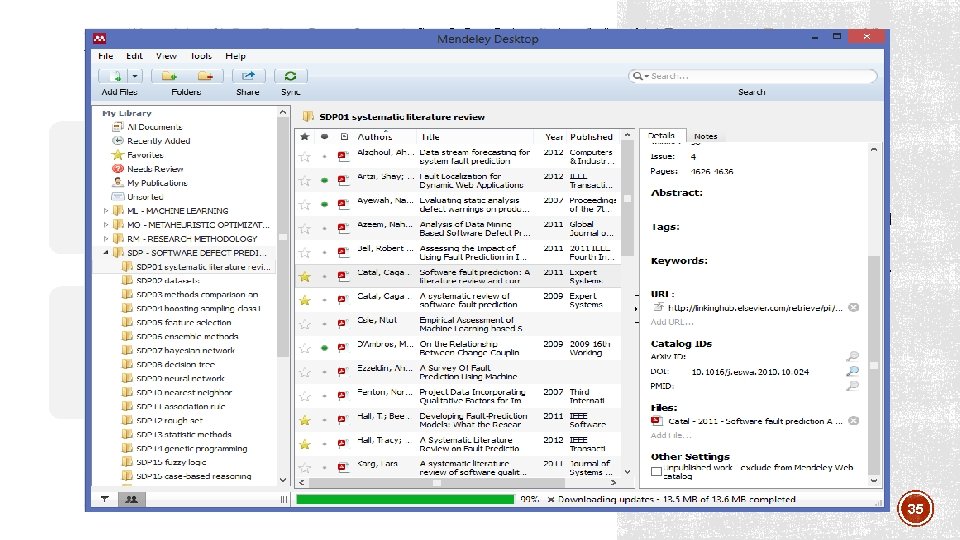Open the Favorites collection
Viewport: 960px width, 540px height.
click(145, 155)
